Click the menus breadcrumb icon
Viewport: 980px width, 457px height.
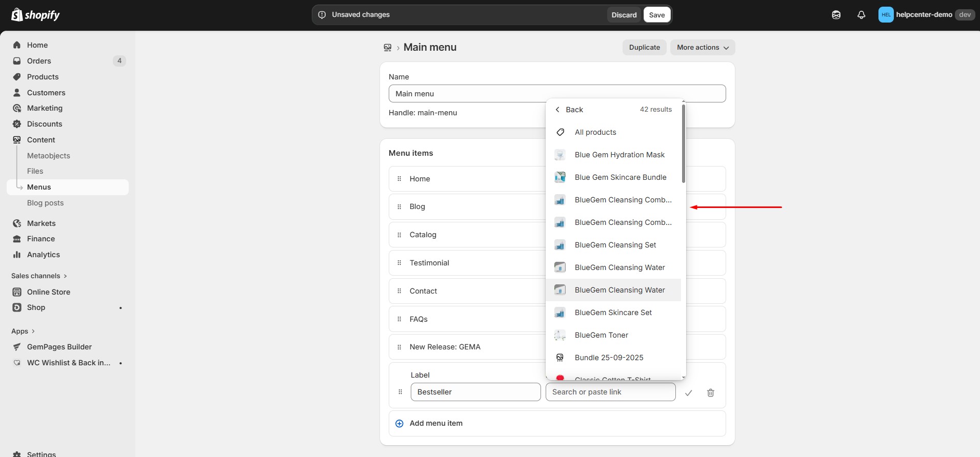pos(388,48)
